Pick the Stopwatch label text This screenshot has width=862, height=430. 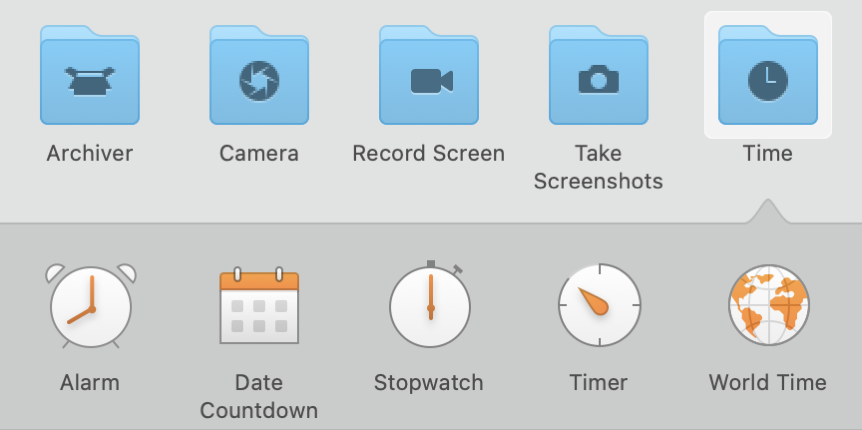(429, 383)
